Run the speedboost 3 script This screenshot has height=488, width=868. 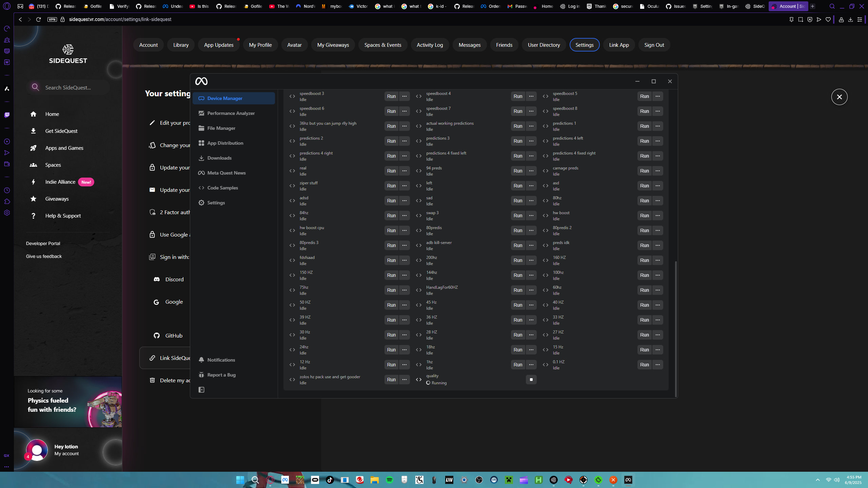click(x=391, y=96)
